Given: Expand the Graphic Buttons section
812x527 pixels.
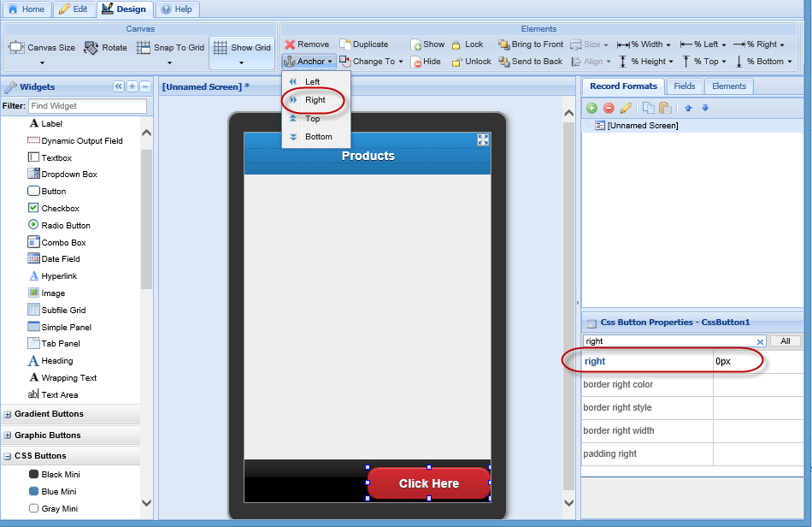Looking at the screenshot, I should [x=8, y=435].
